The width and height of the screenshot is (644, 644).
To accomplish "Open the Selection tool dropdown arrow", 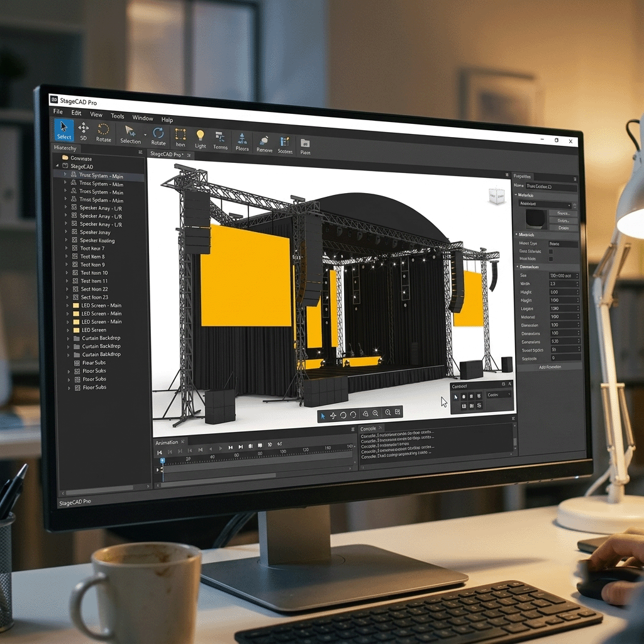I will (x=145, y=135).
